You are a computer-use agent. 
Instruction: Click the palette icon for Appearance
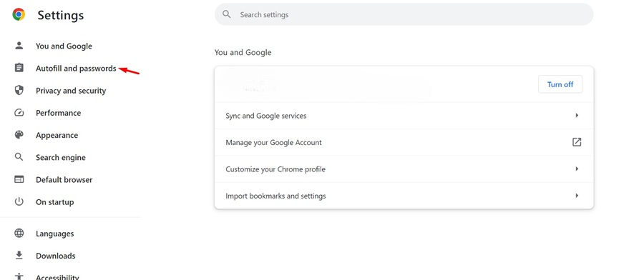click(19, 135)
